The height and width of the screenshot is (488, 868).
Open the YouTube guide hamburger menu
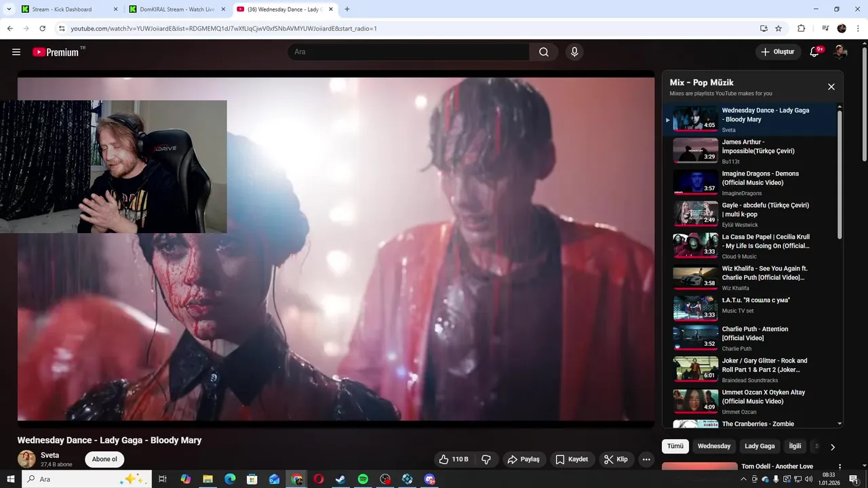16,52
